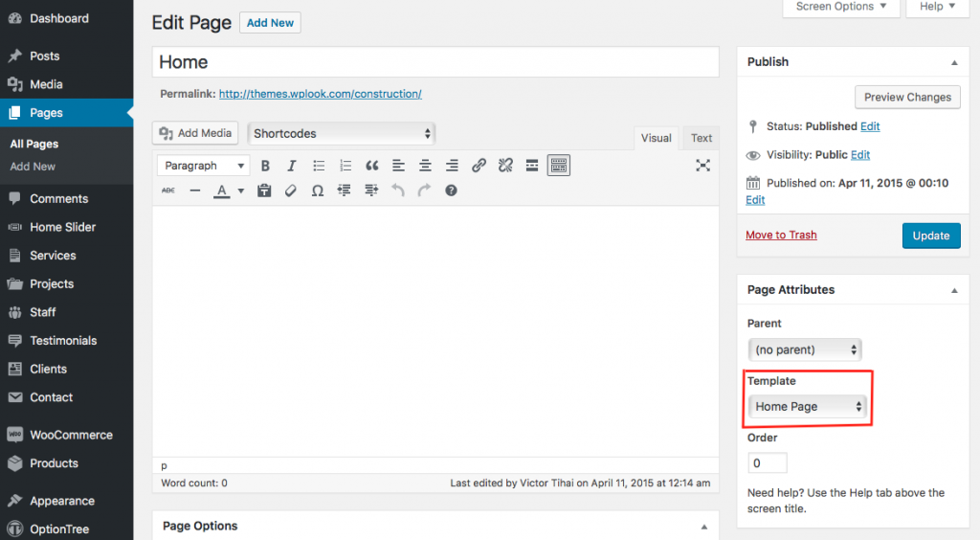Insert special character using Omega icon

click(318, 191)
